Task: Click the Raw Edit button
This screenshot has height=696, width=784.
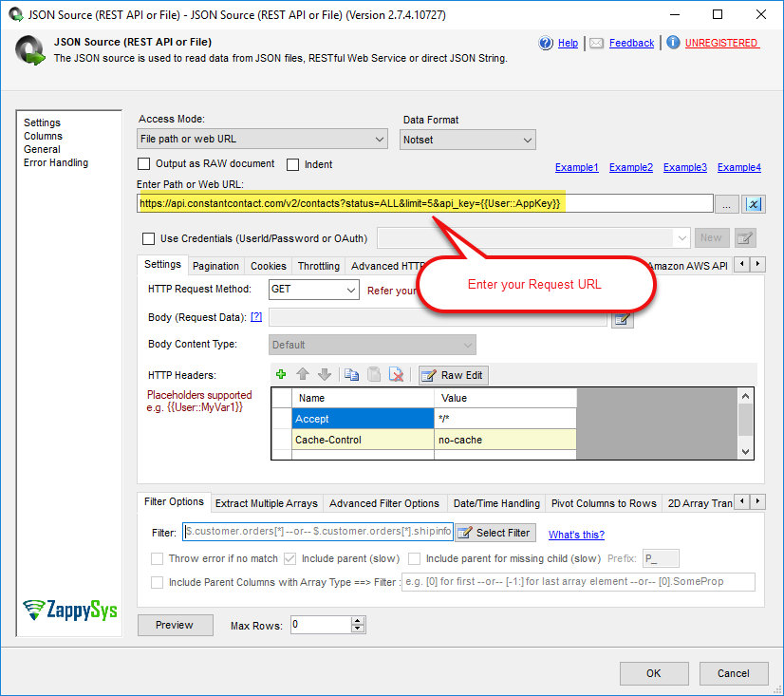Action: tap(453, 375)
